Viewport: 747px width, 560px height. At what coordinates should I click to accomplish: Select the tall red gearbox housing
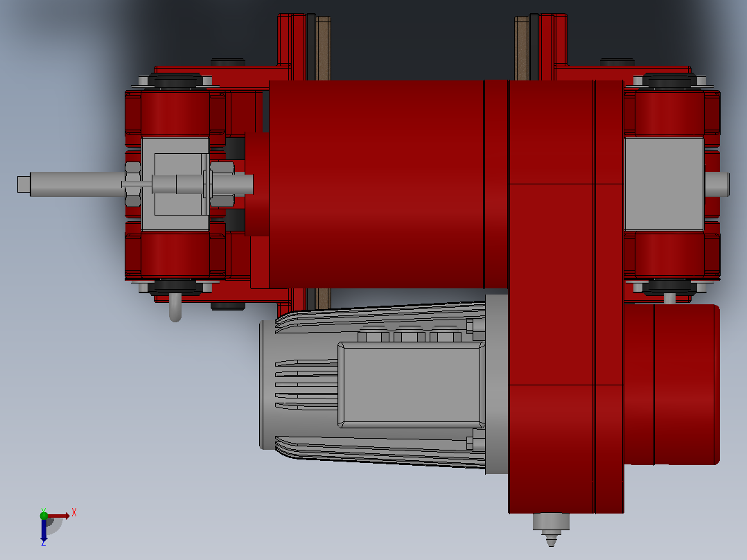coord(566,297)
